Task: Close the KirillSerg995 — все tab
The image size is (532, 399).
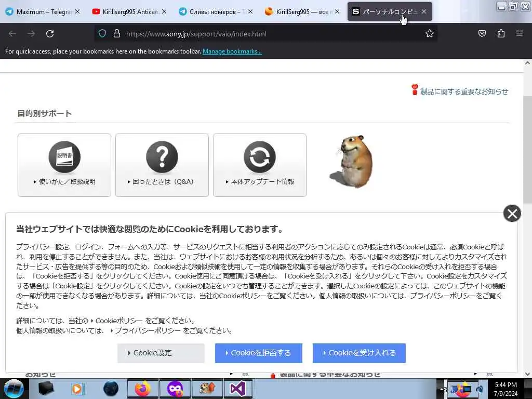Action: click(337, 11)
